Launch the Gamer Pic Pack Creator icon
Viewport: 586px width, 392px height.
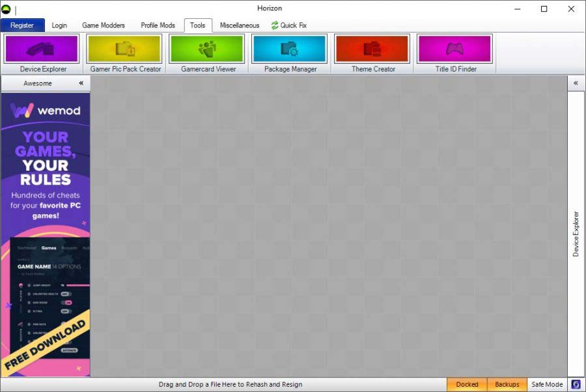[124, 49]
